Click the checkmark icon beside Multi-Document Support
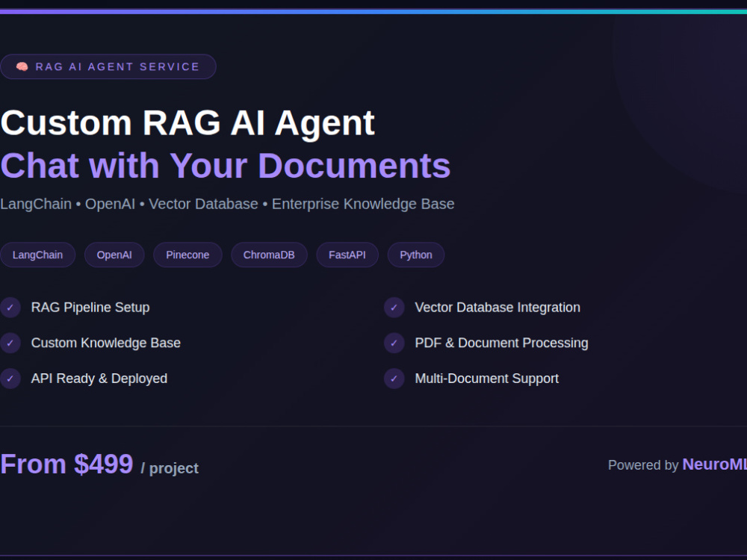 394,379
